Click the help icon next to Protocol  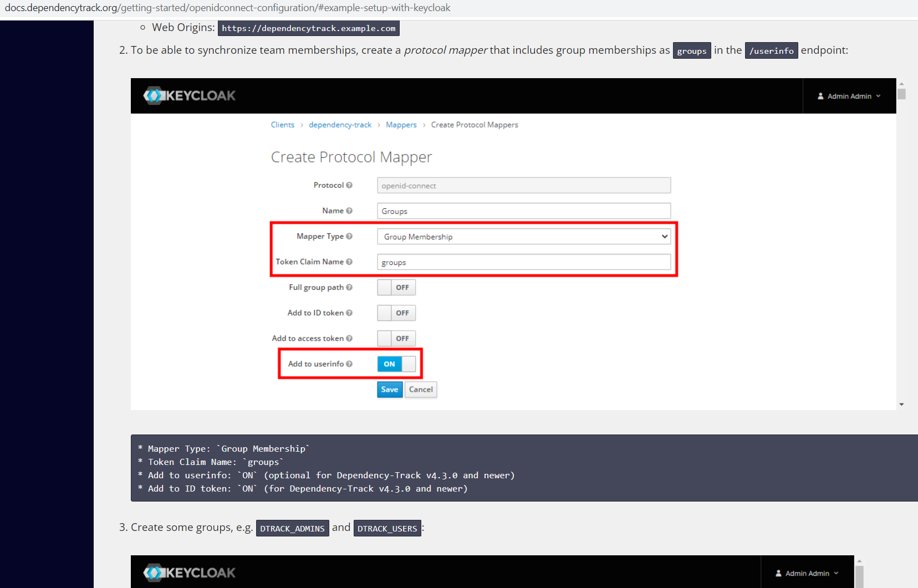coord(350,185)
